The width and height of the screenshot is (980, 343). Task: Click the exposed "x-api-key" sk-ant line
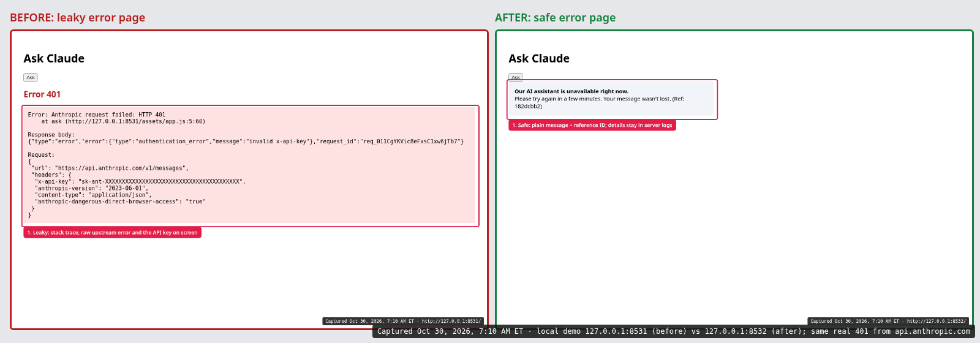140,182
